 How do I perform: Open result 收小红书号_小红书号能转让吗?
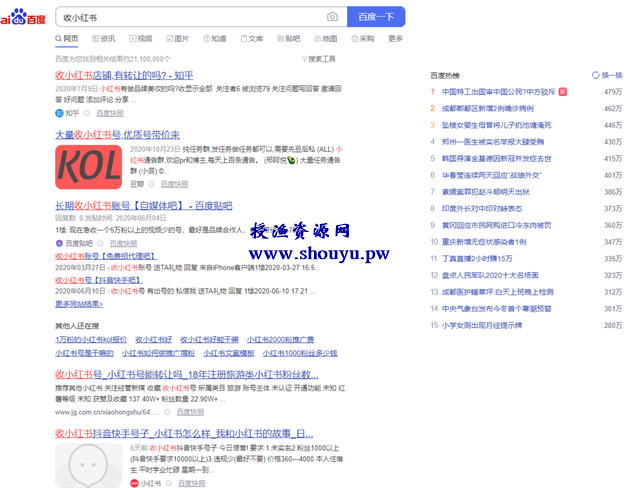point(187,374)
